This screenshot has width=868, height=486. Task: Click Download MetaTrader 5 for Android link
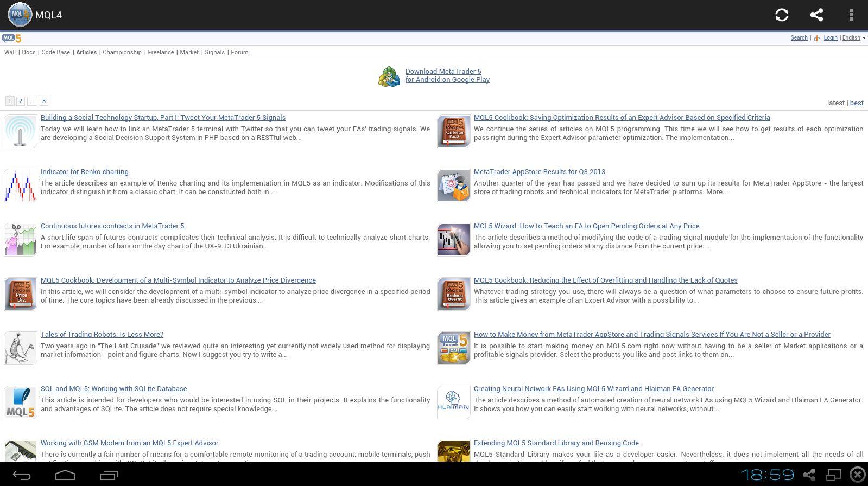447,75
